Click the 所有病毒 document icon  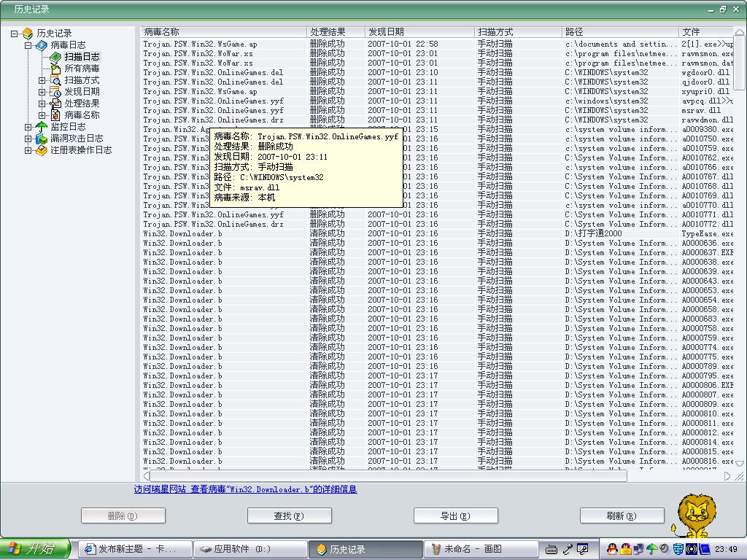tap(55, 68)
